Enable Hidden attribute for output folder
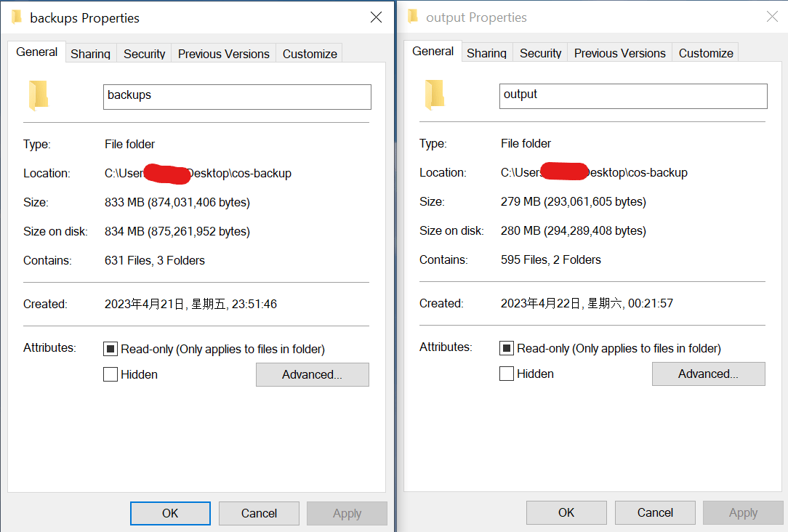788x532 pixels. (507, 374)
